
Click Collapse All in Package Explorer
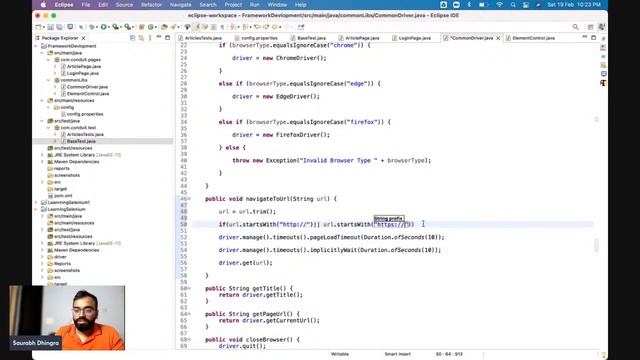pyautogui.click(x=133, y=38)
